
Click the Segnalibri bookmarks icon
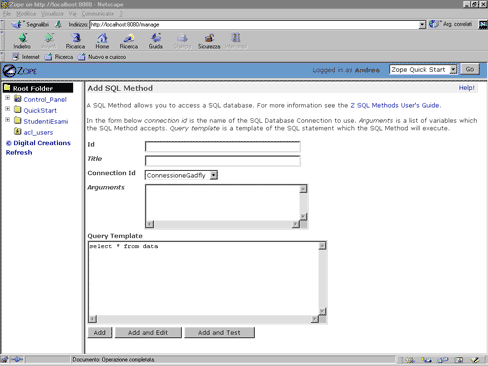tap(17, 24)
